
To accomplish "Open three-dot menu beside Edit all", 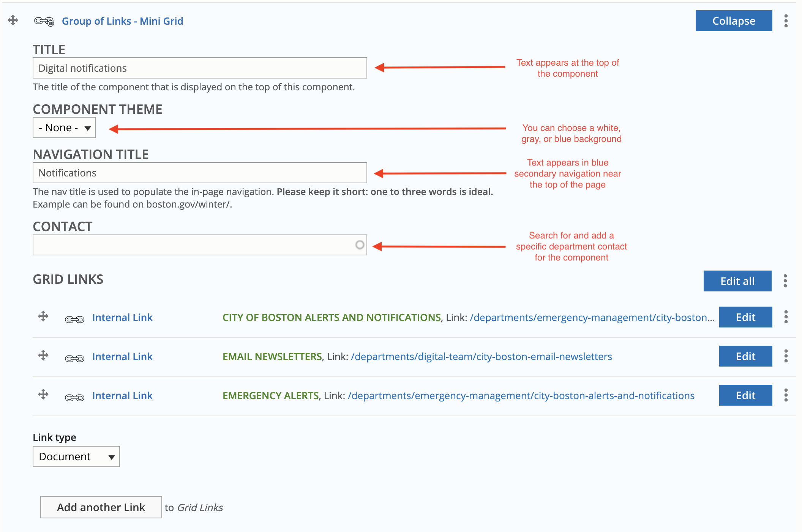I will pos(785,281).
